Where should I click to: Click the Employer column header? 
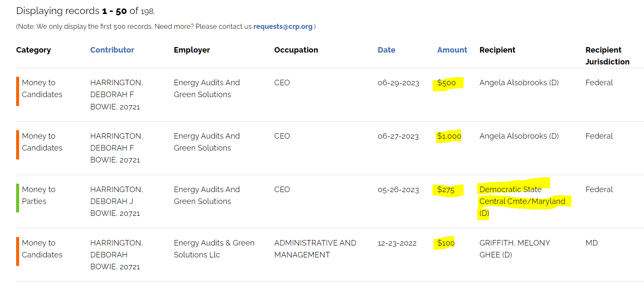tap(192, 50)
